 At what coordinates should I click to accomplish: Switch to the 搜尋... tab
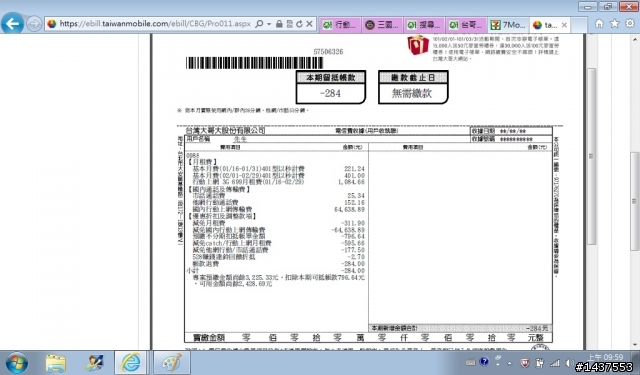pyautogui.click(x=424, y=25)
